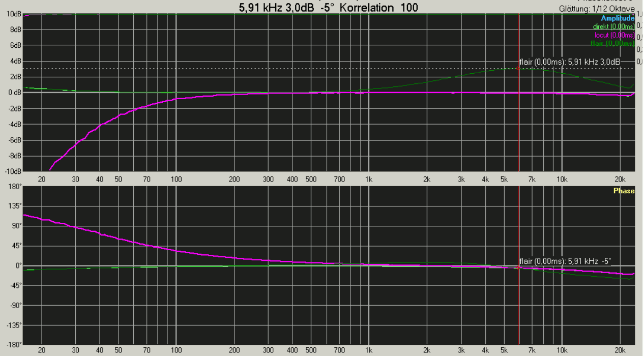Select the 'locut (0,00ms)' legend entry
Screen dimensions: 644x356
tap(614, 35)
